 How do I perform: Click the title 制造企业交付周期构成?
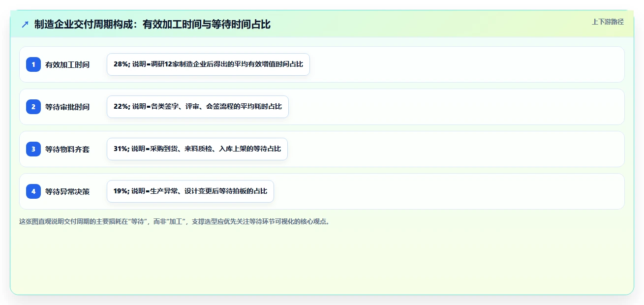pos(153,24)
